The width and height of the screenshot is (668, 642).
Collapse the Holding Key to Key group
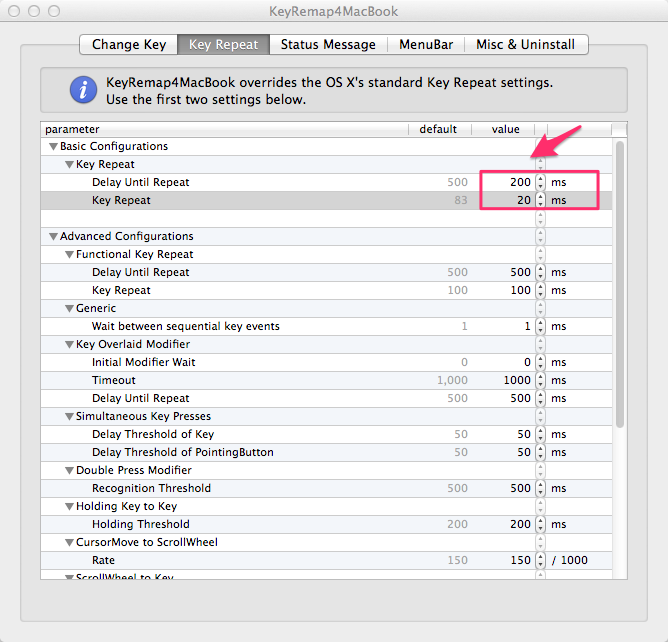point(69,506)
